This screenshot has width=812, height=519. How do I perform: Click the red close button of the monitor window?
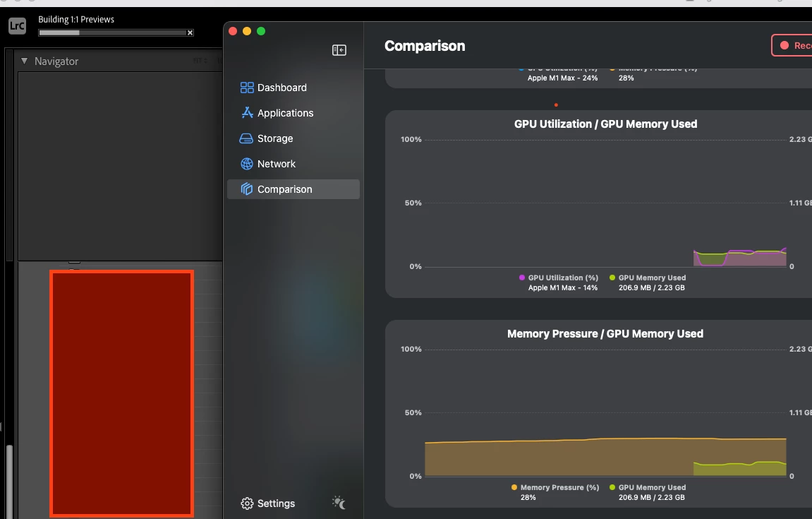(233, 31)
